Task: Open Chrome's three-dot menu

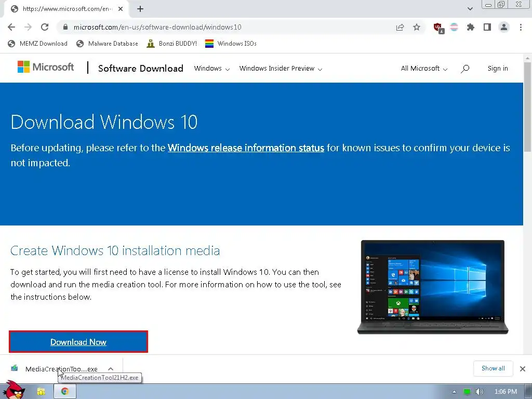Action: pos(521,27)
